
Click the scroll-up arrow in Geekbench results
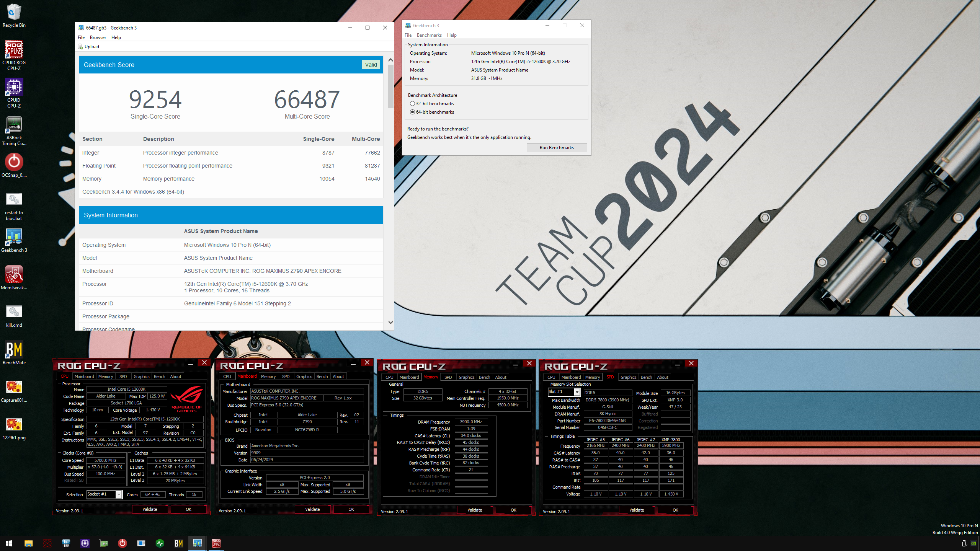pyautogui.click(x=390, y=60)
